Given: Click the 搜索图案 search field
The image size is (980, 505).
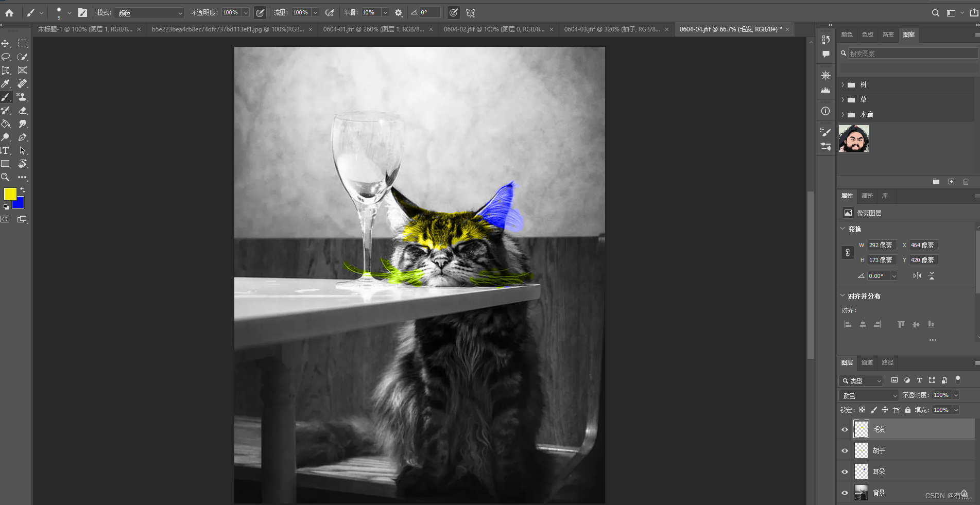Looking at the screenshot, I should pos(913,54).
